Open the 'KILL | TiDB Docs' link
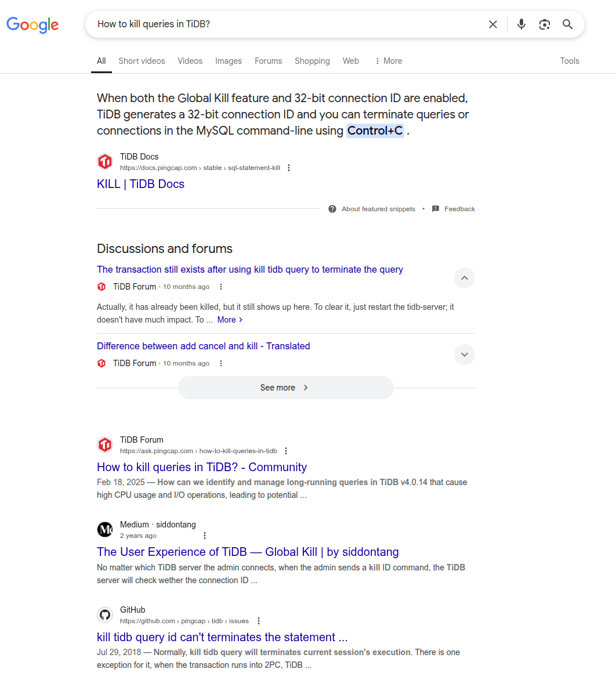 pos(140,184)
